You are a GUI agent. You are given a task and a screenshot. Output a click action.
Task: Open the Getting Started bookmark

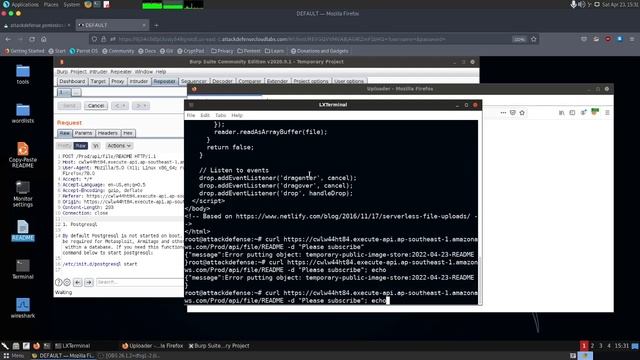[24, 51]
